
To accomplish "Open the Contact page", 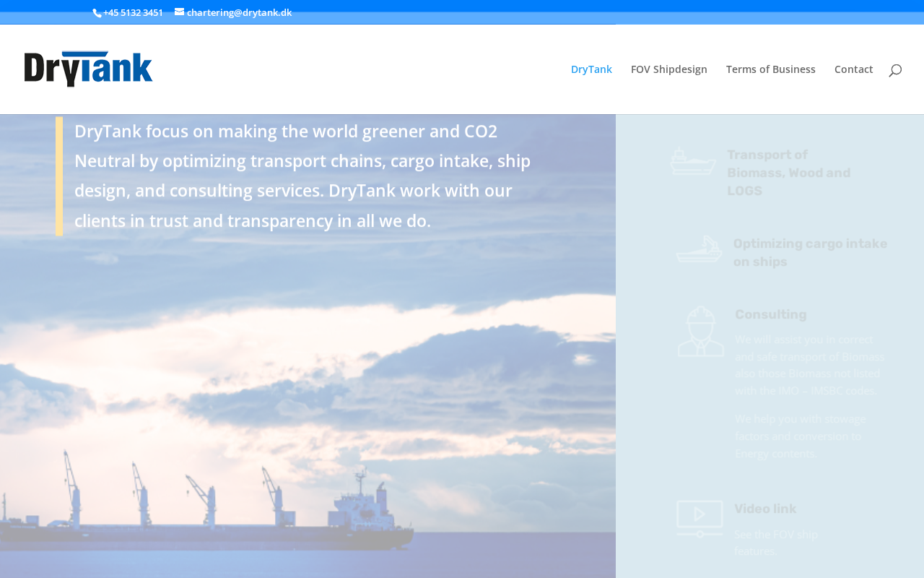I will 853,69.
